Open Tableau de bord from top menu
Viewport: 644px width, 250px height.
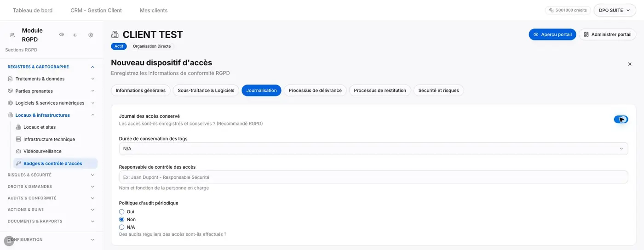(33, 10)
